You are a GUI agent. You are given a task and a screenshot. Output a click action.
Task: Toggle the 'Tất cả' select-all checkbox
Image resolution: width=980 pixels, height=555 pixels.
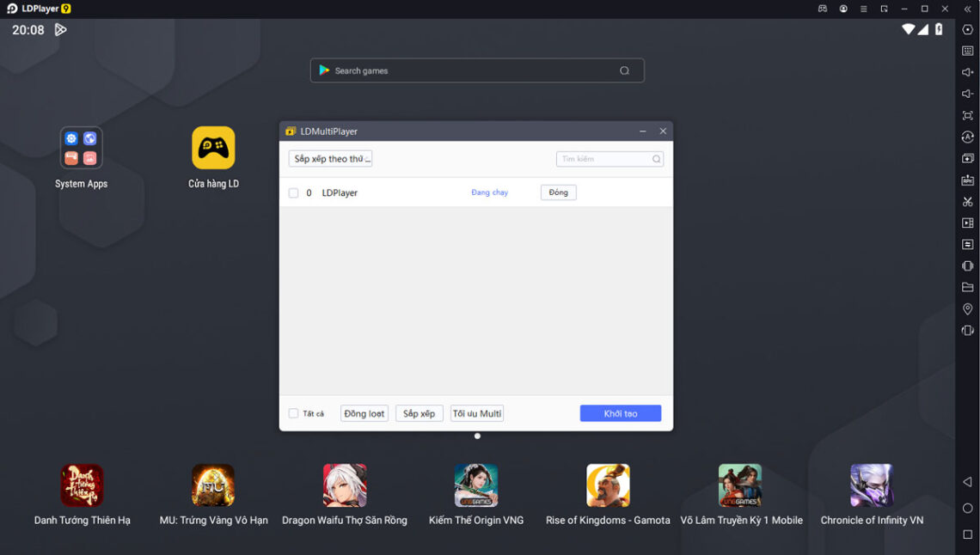click(294, 413)
